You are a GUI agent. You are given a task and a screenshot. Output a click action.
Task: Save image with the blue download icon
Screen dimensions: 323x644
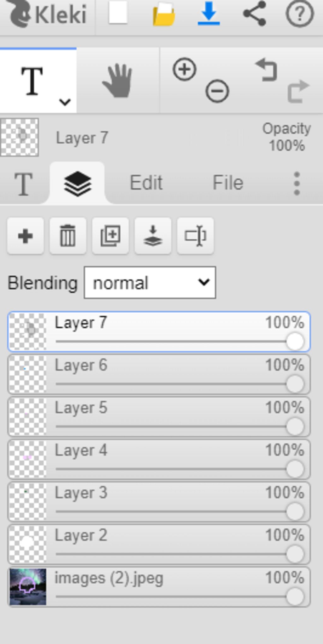(209, 13)
